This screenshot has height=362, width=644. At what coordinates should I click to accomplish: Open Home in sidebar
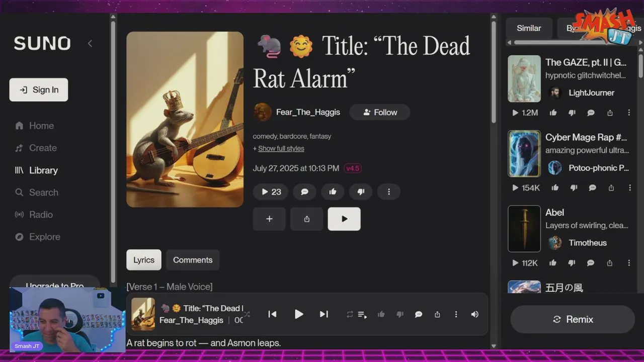35,126
